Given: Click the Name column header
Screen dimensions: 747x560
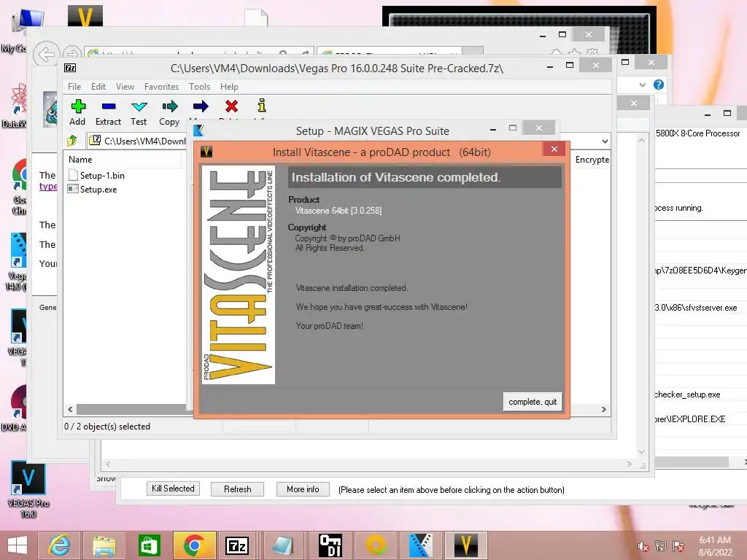Looking at the screenshot, I should pyautogui.click(x=80, y=160).
